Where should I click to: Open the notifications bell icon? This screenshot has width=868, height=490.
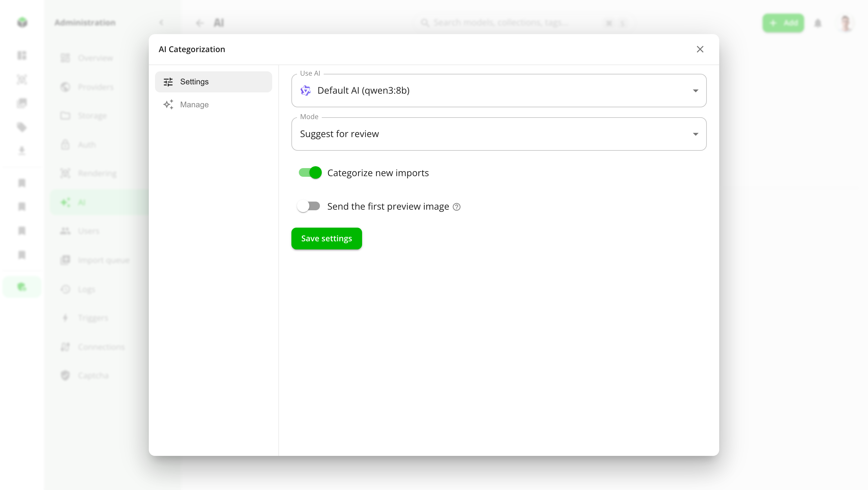(818, 23)
